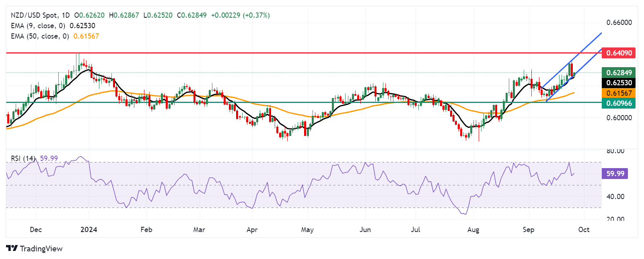Click the Dec label on time axis

[36, 230]
